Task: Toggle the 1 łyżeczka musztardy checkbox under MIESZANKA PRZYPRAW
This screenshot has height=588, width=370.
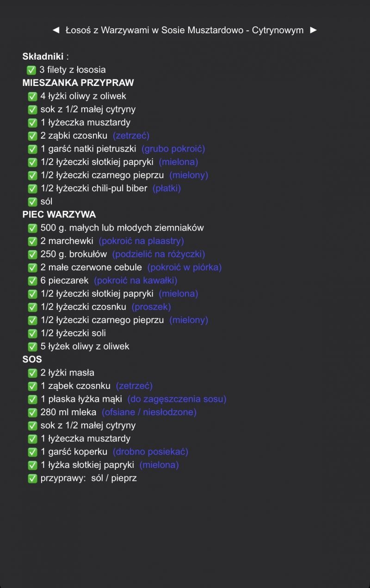Action: [x=32, y=123]
